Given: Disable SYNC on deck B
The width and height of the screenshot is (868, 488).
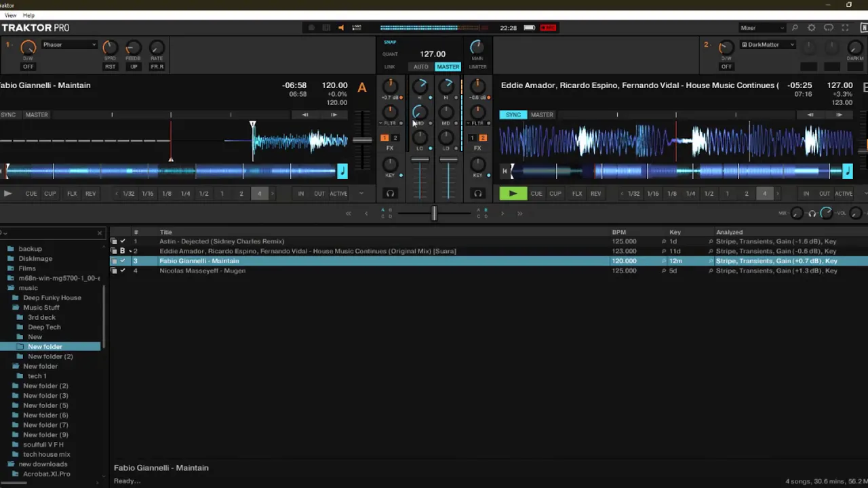Looking at the screenshot, I should [513, 115].
